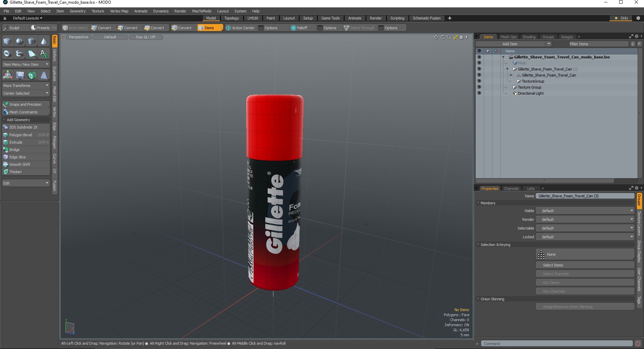Viewport: 644px width, 349px height.
Task: Open the Visible property dropdown
Action: coord(585,211)
